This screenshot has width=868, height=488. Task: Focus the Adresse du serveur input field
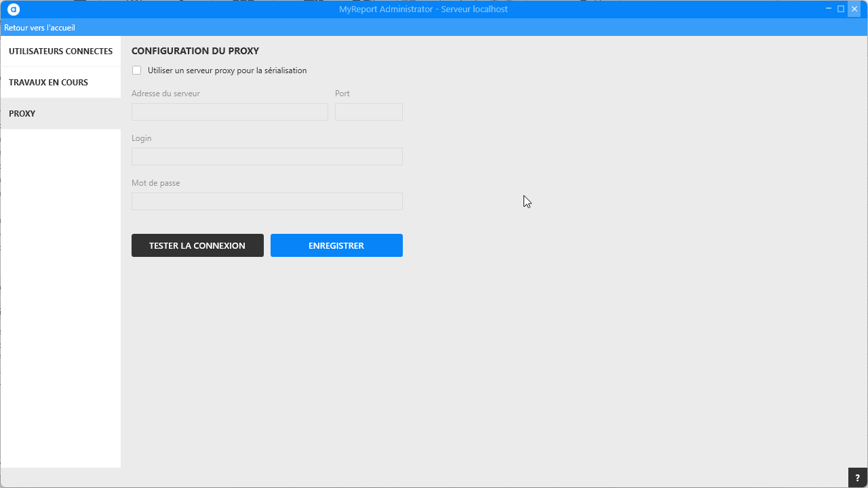point(229,112)
